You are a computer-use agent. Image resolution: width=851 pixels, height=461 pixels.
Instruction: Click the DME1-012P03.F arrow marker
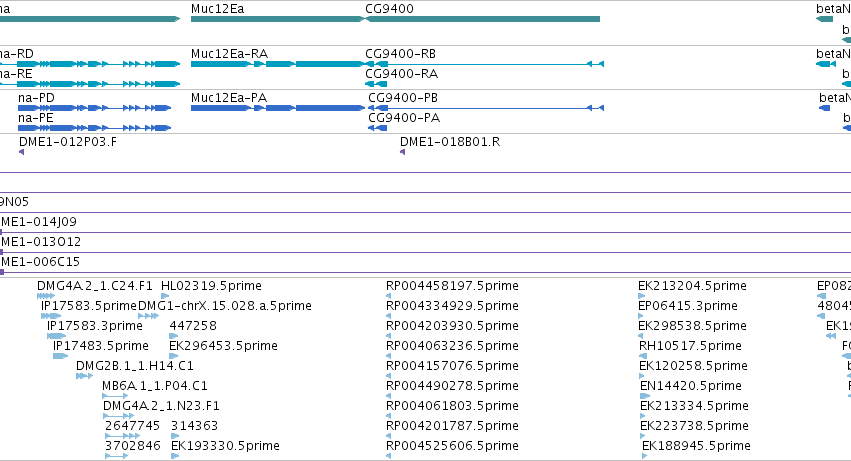[22, 152]
